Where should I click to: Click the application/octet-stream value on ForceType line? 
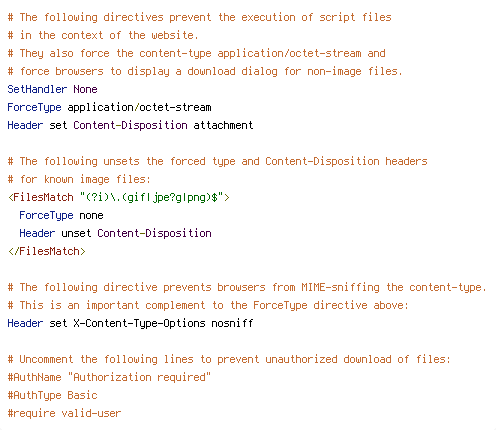[139, 107]
